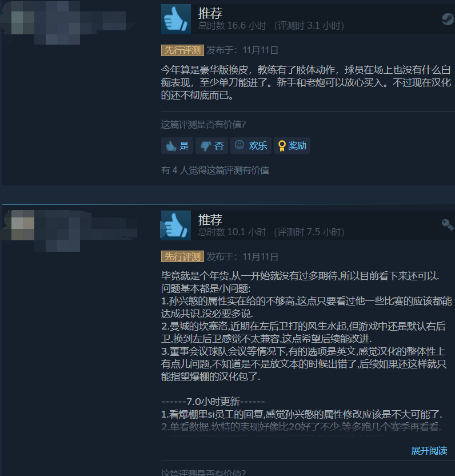Screen dimensions: 455x476
Task: Vote 否 (No) on the first review
Action: pyautogui.click(x=211, y=146)
